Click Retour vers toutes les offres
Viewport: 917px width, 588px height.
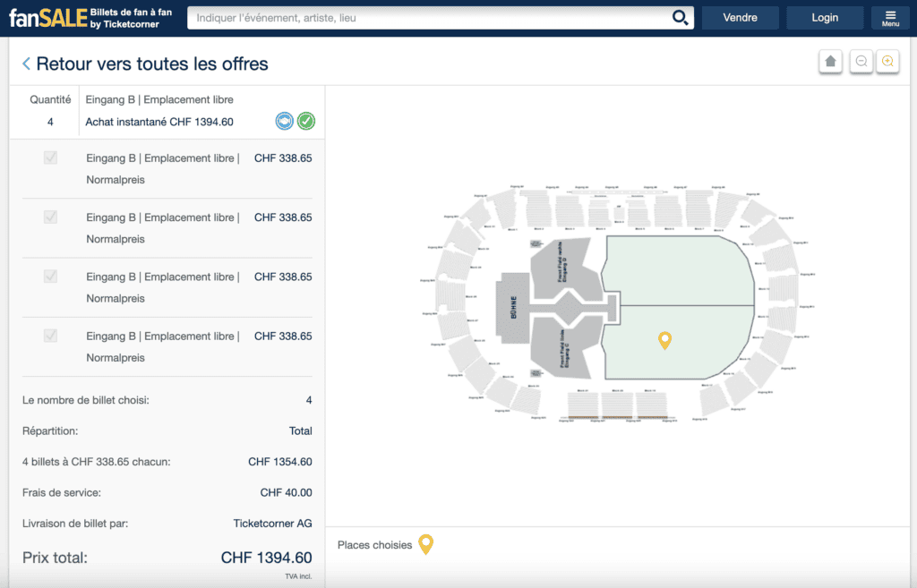point(152,64)
